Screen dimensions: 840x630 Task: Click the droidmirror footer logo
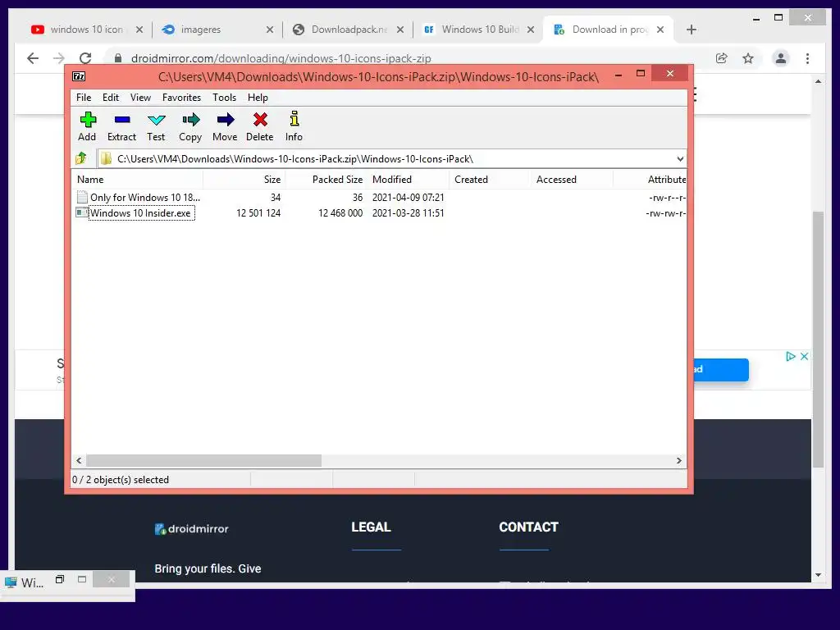[x=191, y=529]
